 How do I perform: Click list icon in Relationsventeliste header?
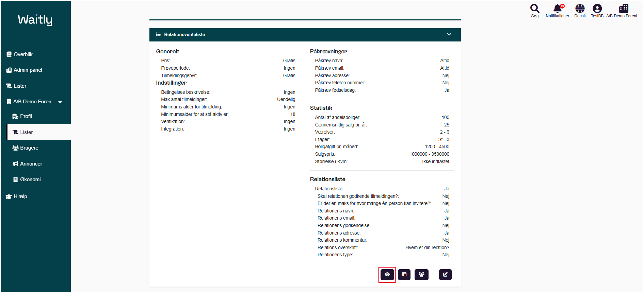(x=158, y=35)
